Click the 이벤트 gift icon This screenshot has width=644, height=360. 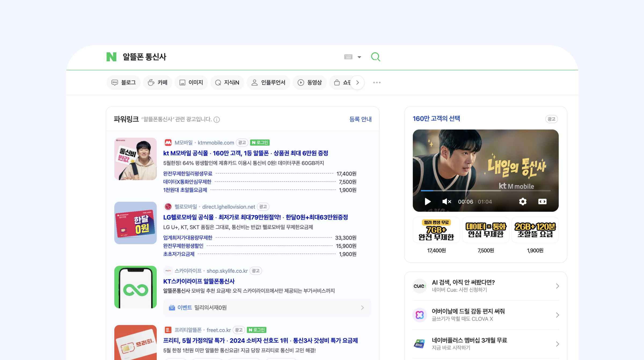(172, 308)
